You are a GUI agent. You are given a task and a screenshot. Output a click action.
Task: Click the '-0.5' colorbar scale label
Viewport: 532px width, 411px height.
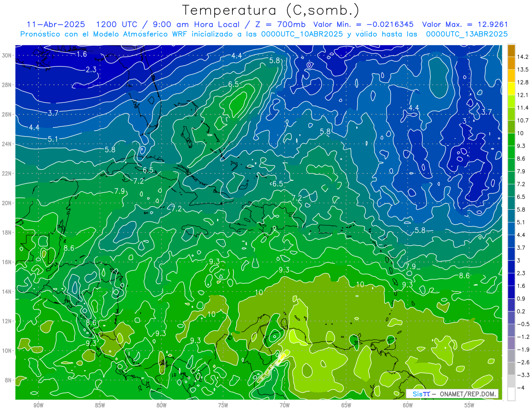524,324
